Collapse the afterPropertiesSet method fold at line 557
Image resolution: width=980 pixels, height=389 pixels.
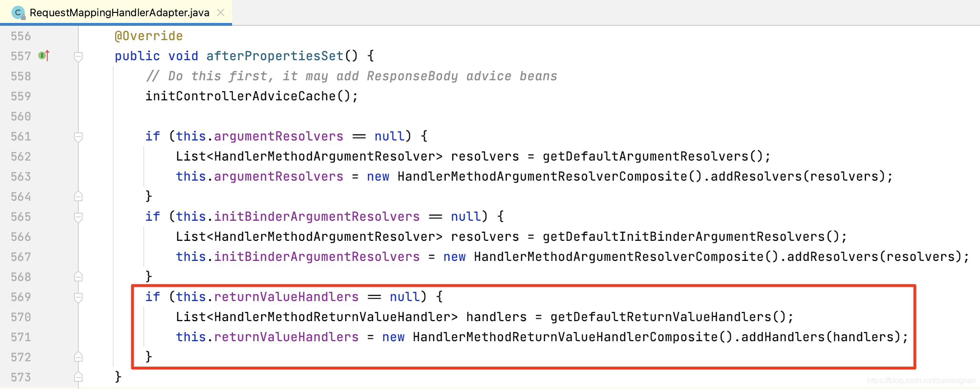click(79, 56)
